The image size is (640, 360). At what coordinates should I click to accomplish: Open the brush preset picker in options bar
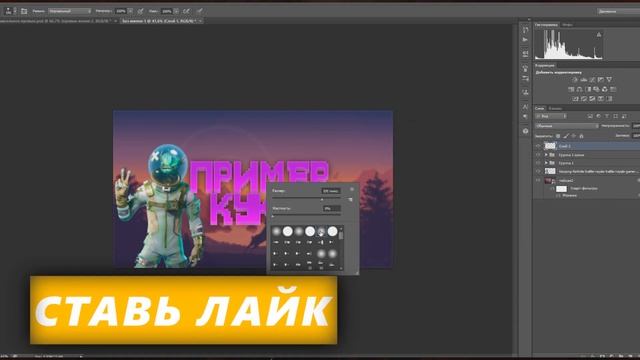coord(10,11)
